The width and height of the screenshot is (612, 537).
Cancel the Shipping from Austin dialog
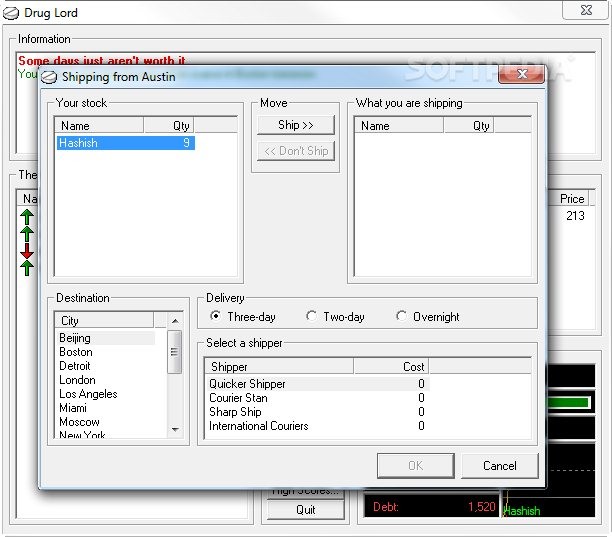(x=500, y=466)
